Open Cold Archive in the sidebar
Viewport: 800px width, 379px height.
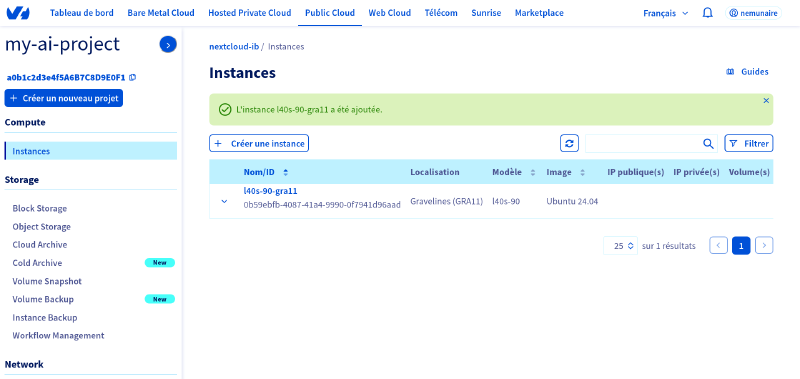point(37,263)
